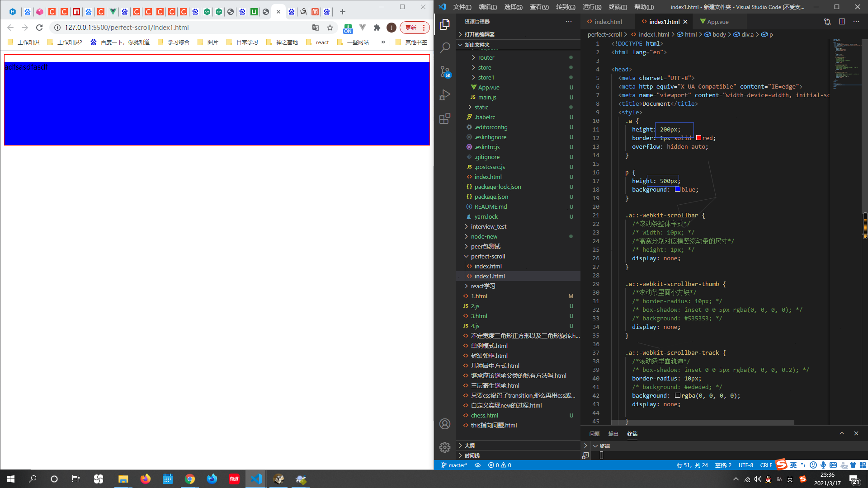Screen dimensions: 868x488
Task: Open Source Control view icon
Action: click(445, 71)
